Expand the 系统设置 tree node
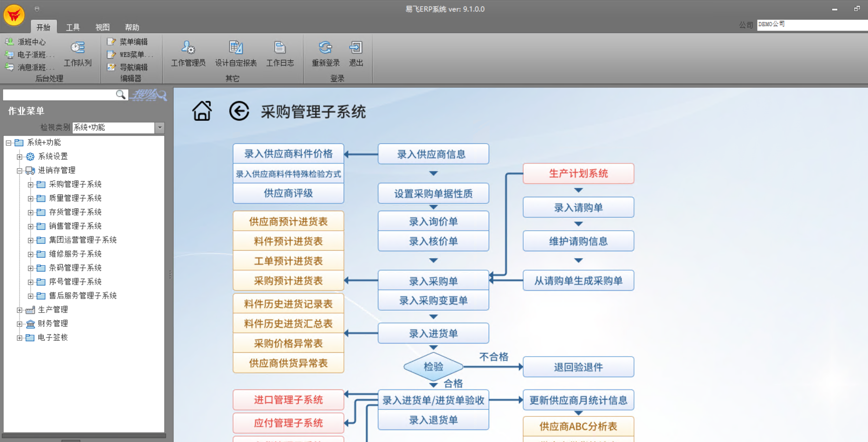 [x=19, y=157]
